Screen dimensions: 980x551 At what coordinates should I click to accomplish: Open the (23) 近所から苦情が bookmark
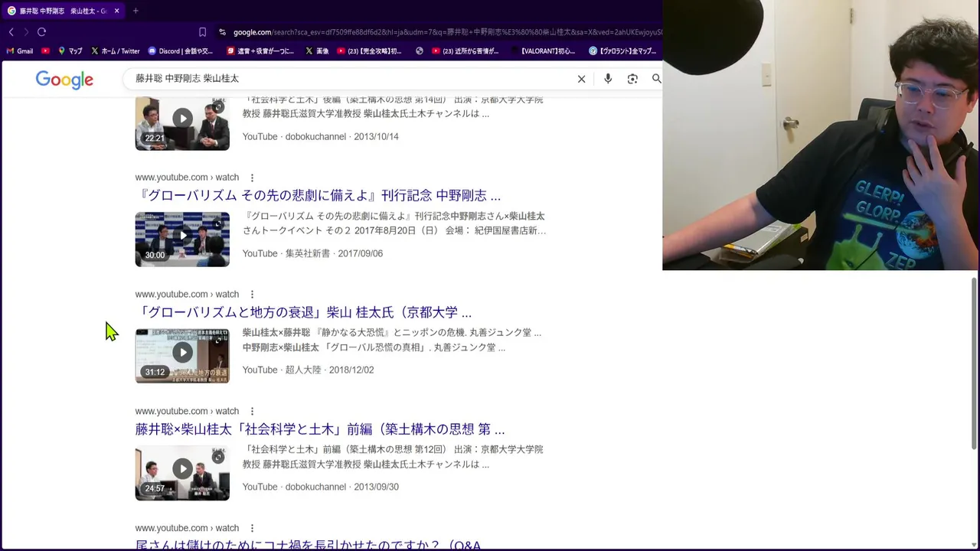point(465,51)
